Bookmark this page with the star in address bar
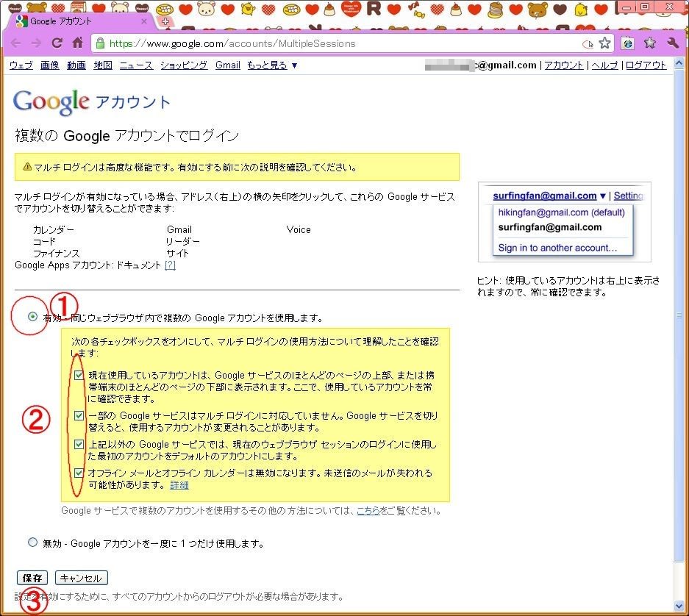 tap(604, 43)
